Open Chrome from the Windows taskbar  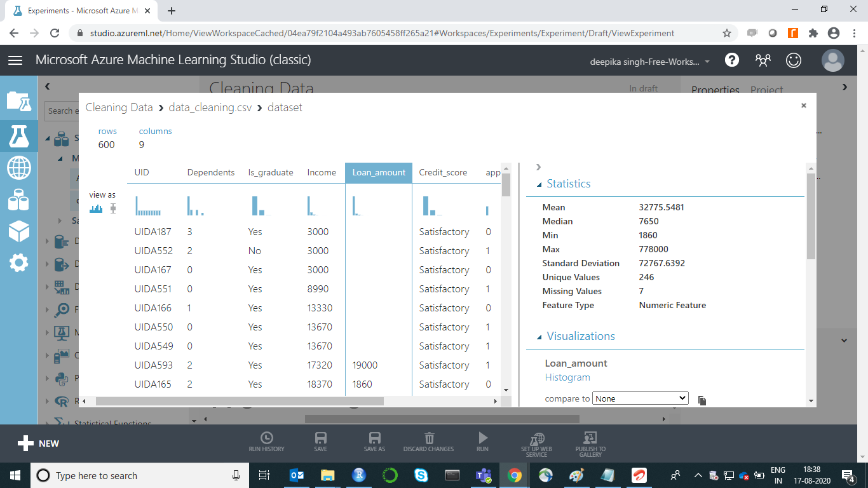[515, 475]
